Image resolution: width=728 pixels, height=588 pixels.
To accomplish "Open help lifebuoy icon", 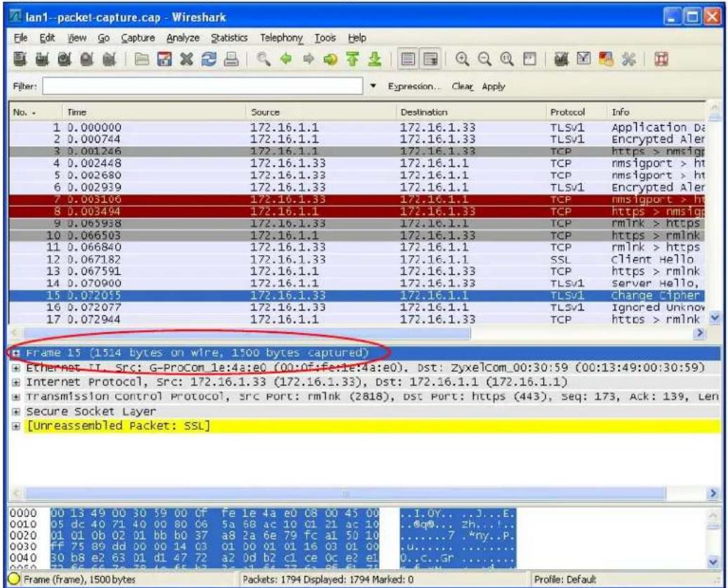I will 661,59.
